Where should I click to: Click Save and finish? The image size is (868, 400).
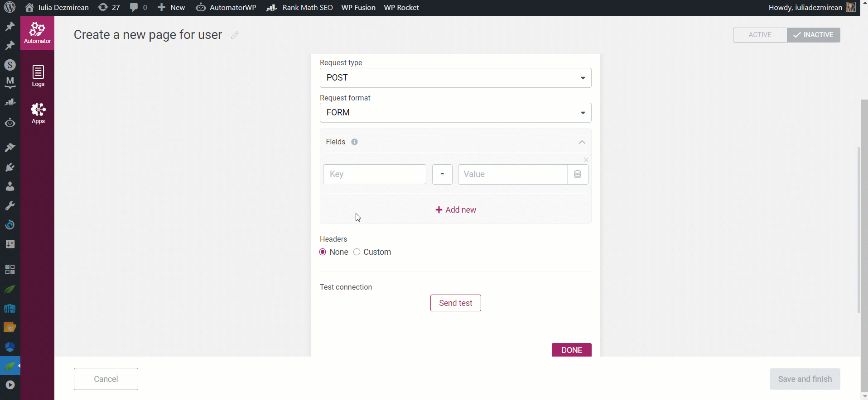[805, 379]
